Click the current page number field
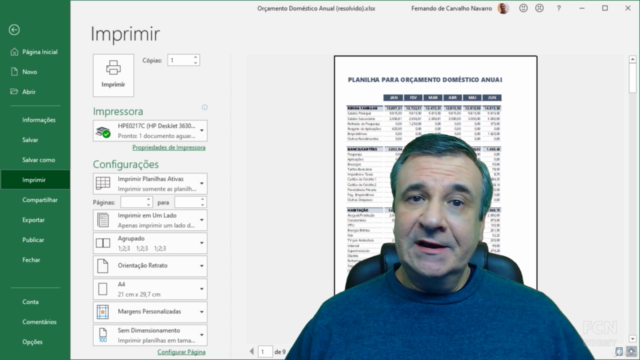 click(265, 351)
